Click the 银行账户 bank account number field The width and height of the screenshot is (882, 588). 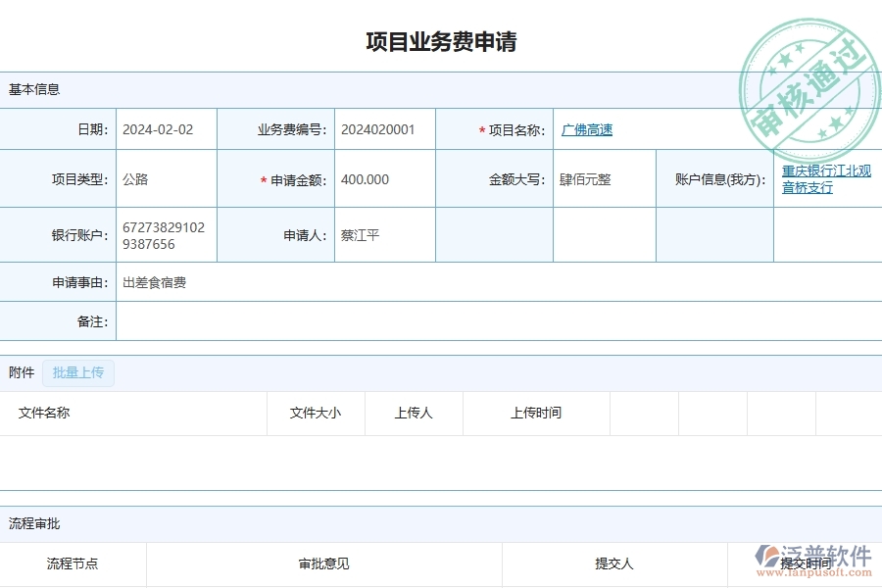(x=162, y=234)
